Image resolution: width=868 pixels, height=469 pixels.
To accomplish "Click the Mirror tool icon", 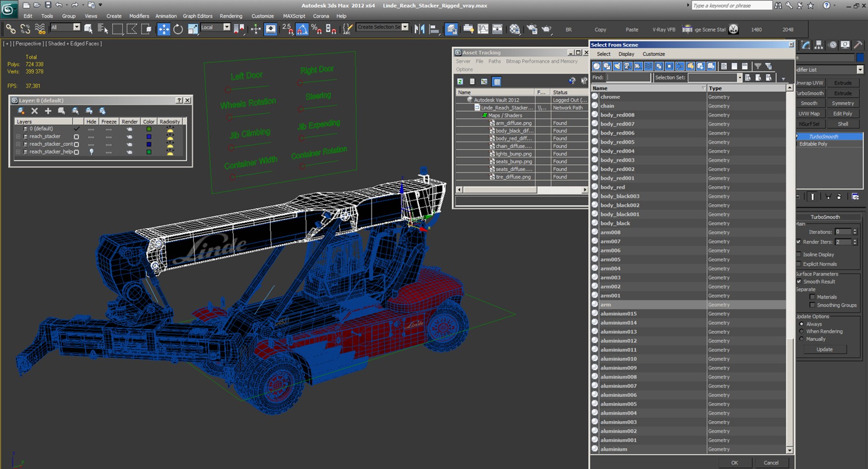I will point(420,29).
